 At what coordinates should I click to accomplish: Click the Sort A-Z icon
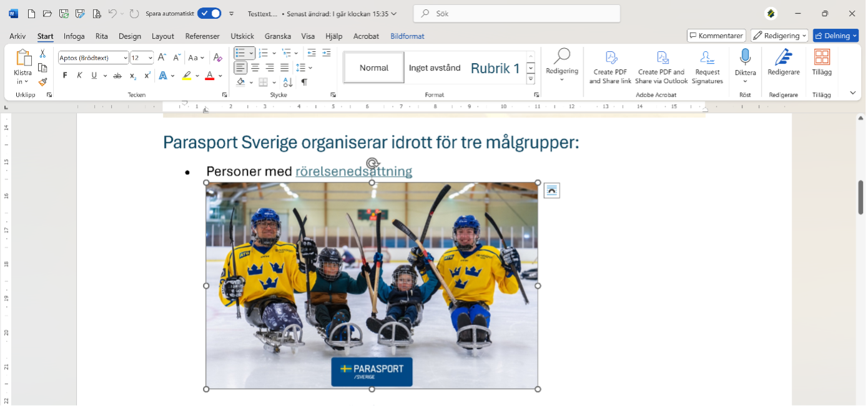288,82
